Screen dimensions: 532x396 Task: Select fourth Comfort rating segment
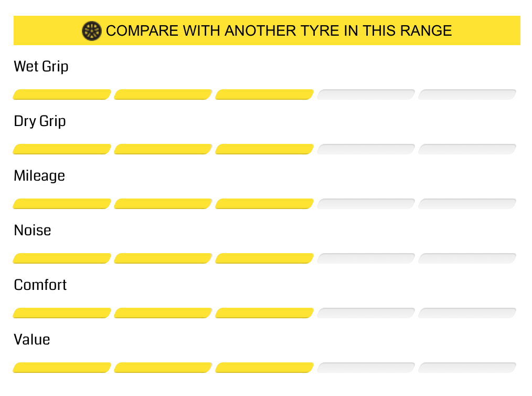tap(366, 313)
